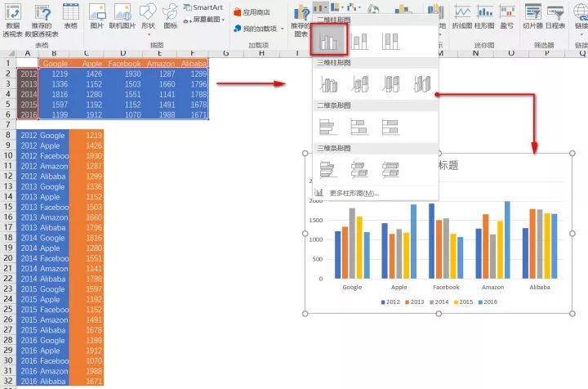Select cell containing Facebook header
This screenshot has width=588, height=389.
click(123, 64)
